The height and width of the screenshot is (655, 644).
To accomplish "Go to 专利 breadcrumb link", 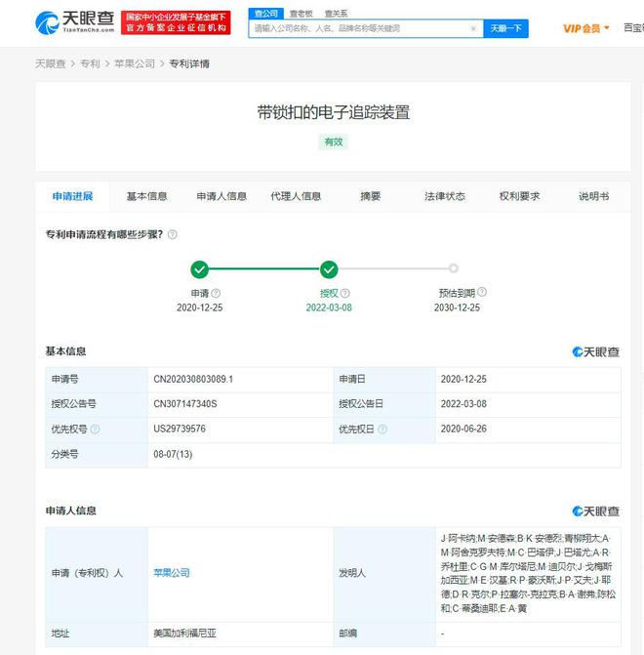I will click(x=90, y=63).
